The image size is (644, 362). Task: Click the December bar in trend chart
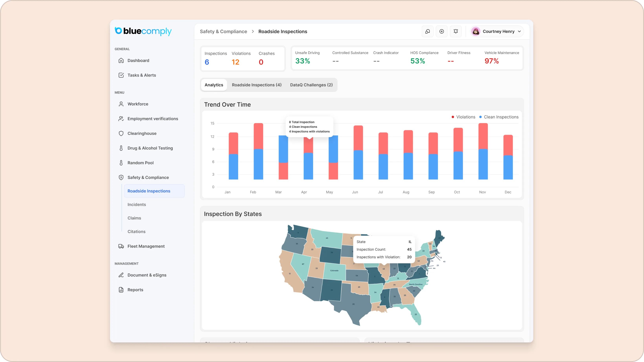[508, 157]
